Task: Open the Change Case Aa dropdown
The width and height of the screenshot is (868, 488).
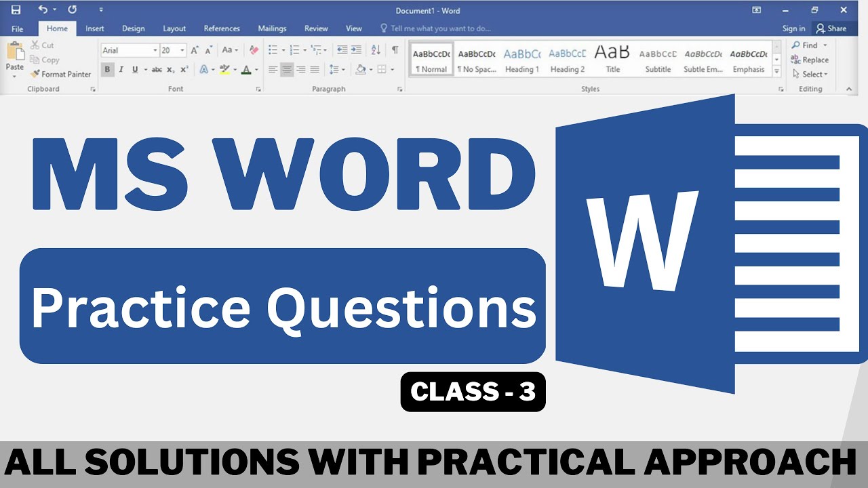Action: pos(230,50)
